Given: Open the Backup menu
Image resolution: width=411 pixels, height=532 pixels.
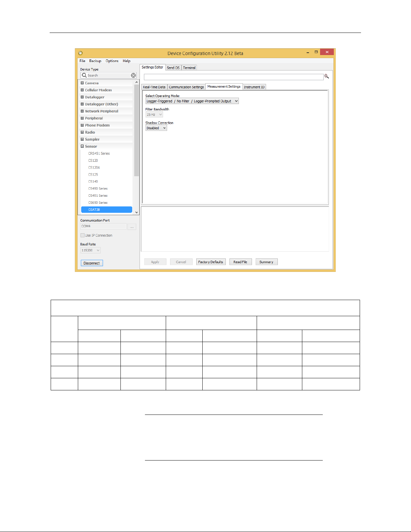Looking at the screenshot, I should (x=95, y=61).
